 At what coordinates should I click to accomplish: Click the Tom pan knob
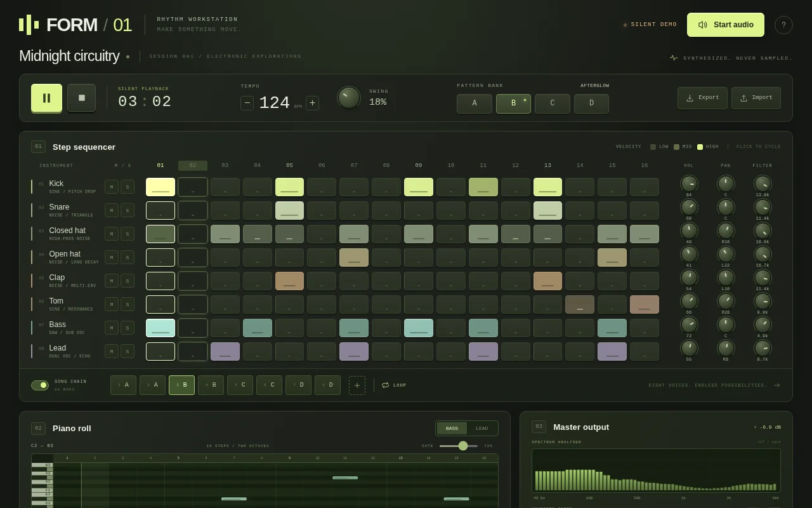tap(726, 301)
